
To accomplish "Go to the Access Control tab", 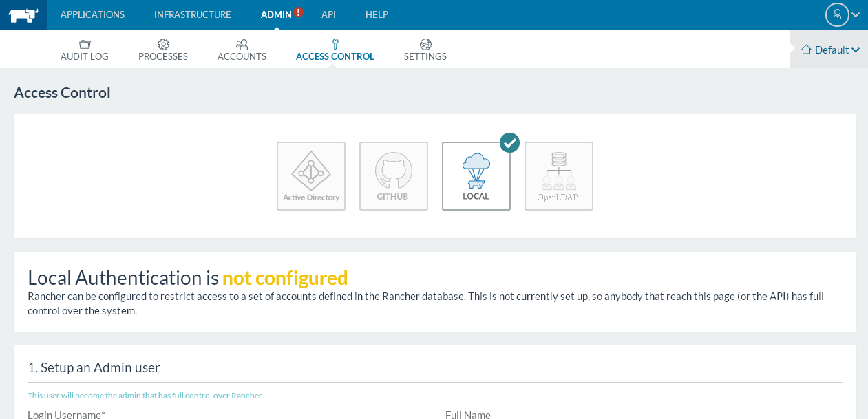I will coord(335,50).
